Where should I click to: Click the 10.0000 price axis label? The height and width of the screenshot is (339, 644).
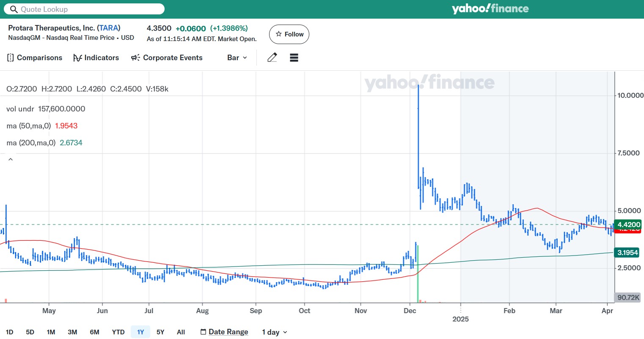point(630,95)
